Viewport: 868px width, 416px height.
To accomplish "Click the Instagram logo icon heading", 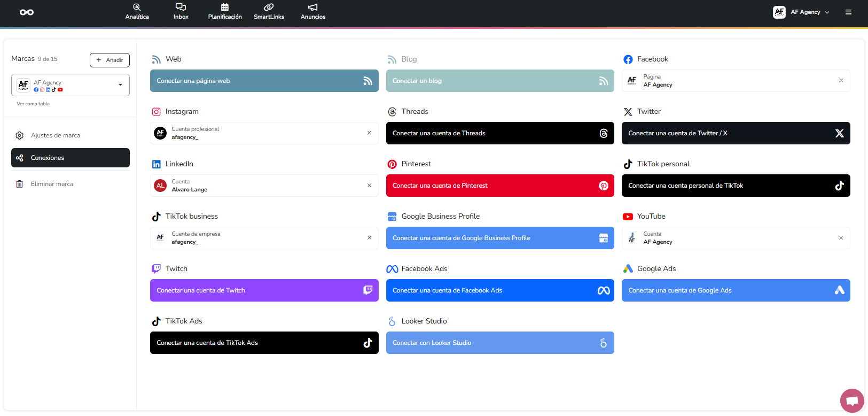I will (x=157, y=112).
